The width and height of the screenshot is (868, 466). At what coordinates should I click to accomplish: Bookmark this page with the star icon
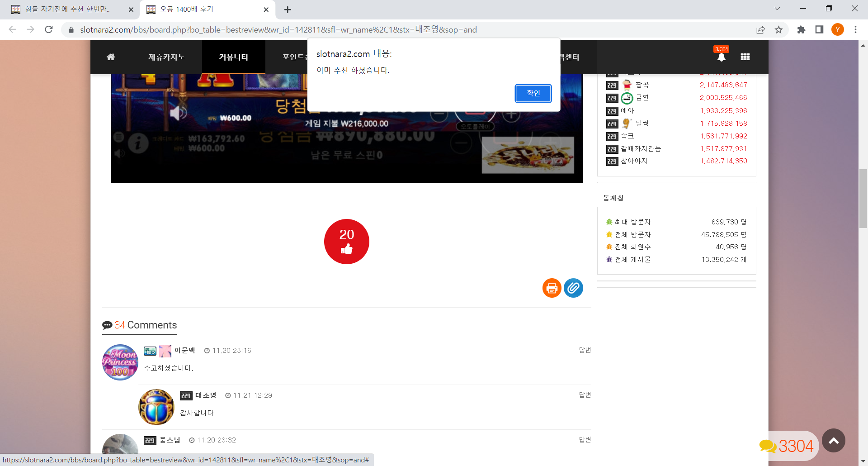coord(778,29)
